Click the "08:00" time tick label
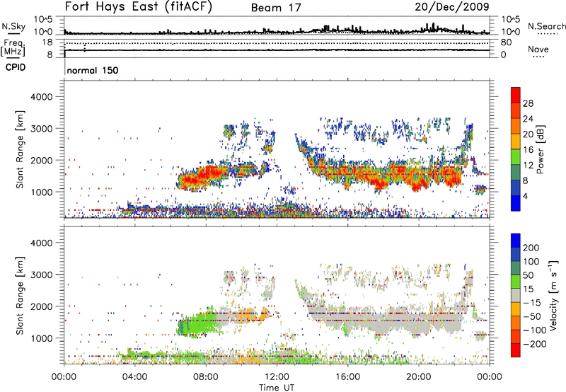566x392 pixels. click(206, 376)
